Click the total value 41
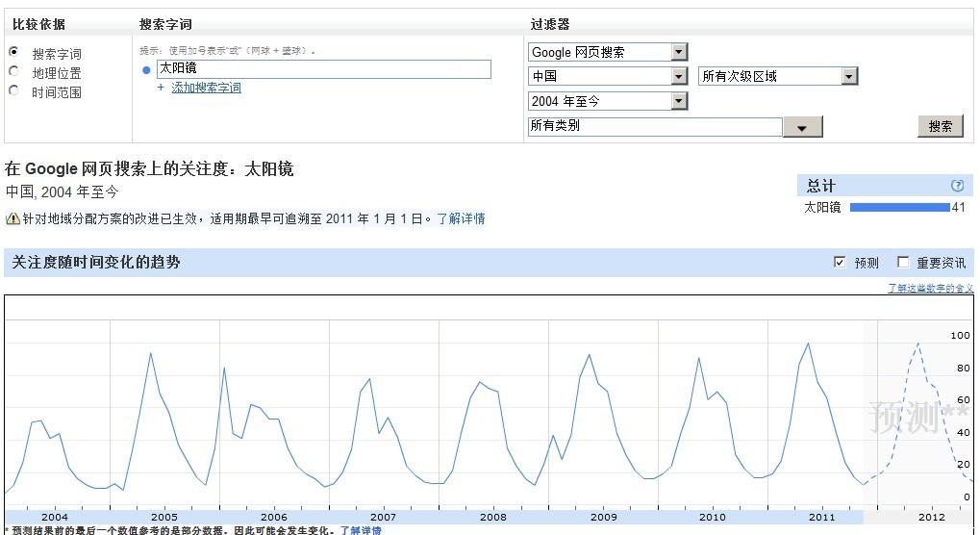Image resolution: width=980 pixels, height=535 pixels. [x=959, y=208]
